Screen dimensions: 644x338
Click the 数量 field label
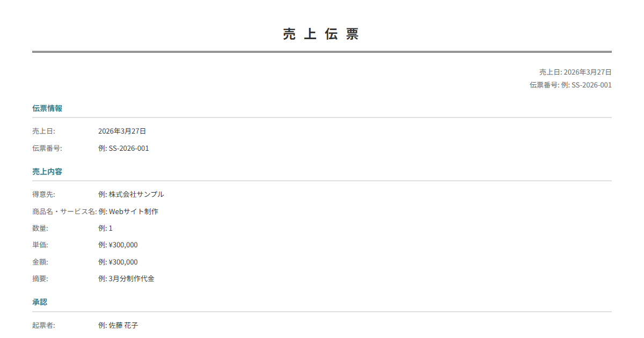coord(40,228)
